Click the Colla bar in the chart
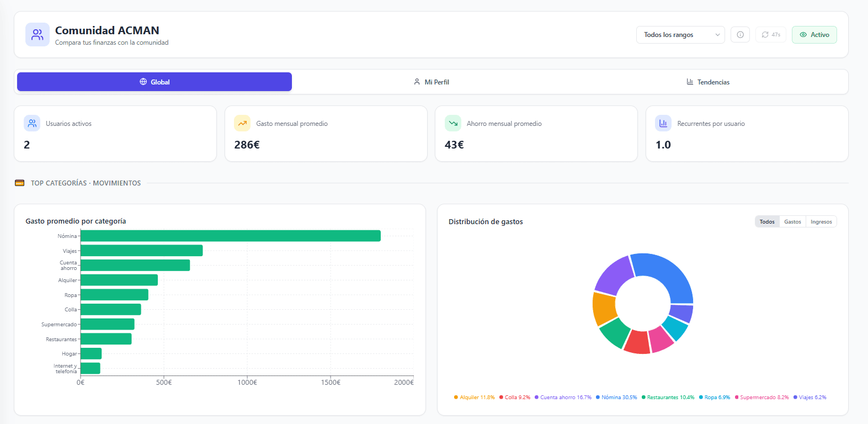This screenshot has height=424, width=868. [x=111, y=309]
